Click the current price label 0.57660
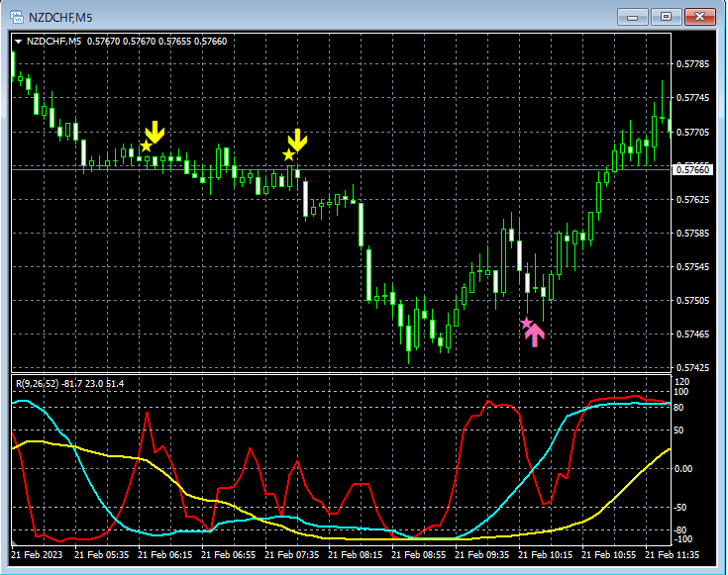 point(692,170)
